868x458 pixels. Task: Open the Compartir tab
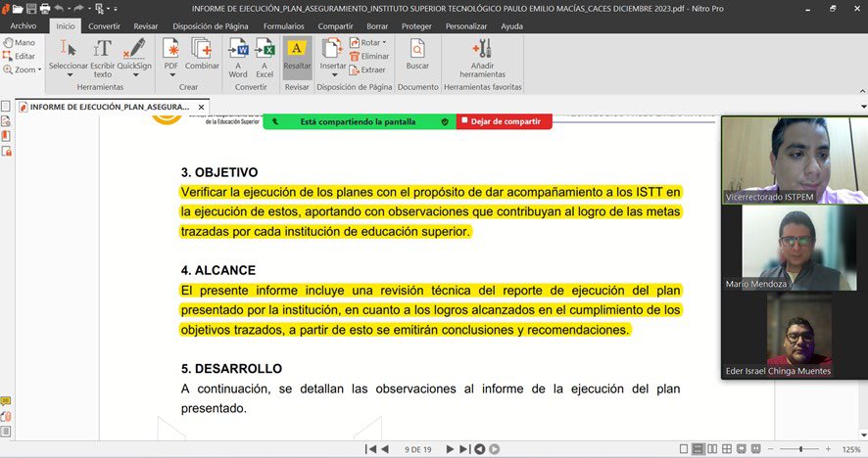coord(335,26)
